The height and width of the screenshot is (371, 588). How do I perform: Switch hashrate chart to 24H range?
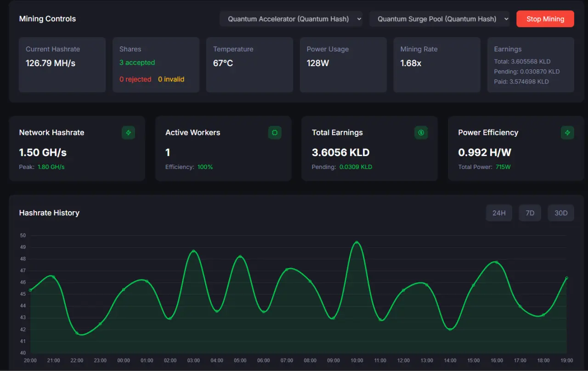pos(499,213)
